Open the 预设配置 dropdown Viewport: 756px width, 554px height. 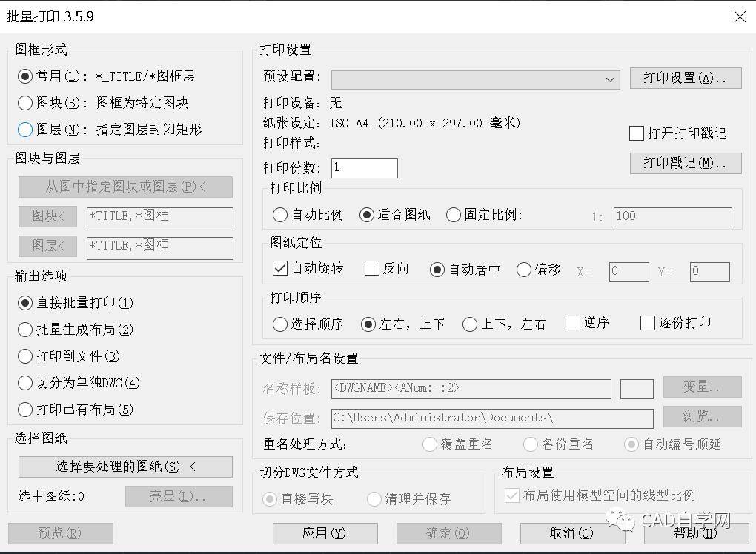476,79
